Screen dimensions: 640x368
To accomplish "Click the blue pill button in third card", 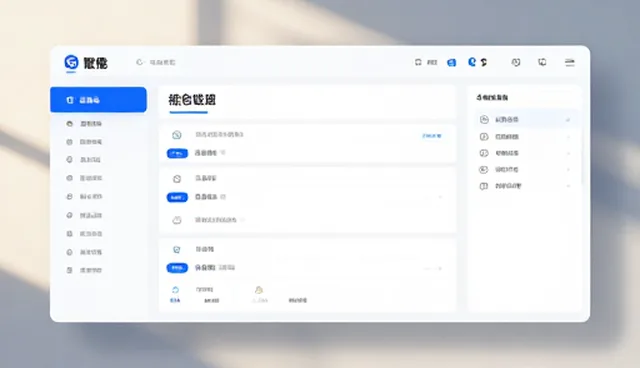I will tap(177, 268).
